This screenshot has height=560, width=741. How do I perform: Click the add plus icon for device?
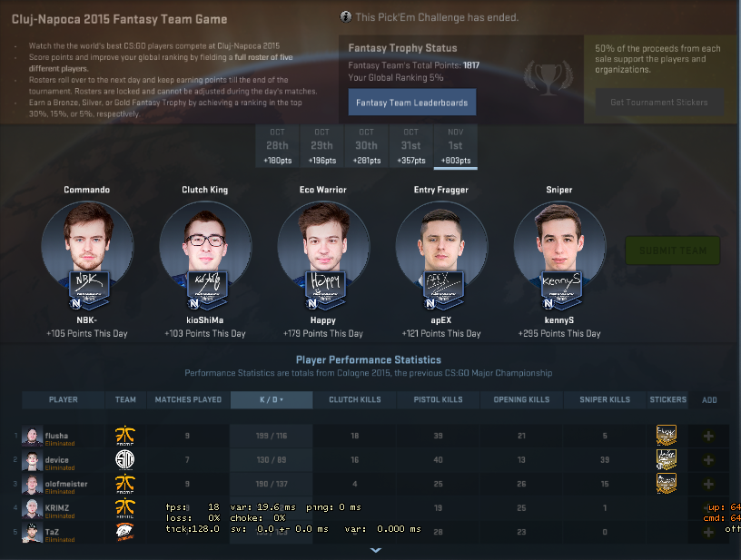tap(708, 460)
